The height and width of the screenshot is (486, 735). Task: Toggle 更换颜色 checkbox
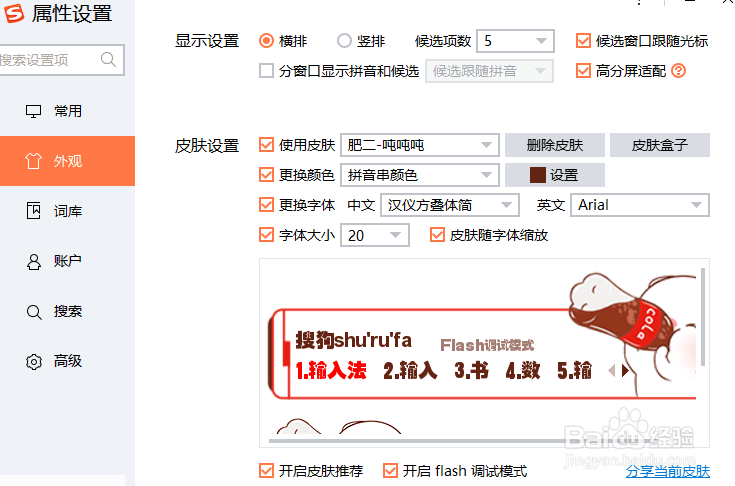tap(266, 175)
